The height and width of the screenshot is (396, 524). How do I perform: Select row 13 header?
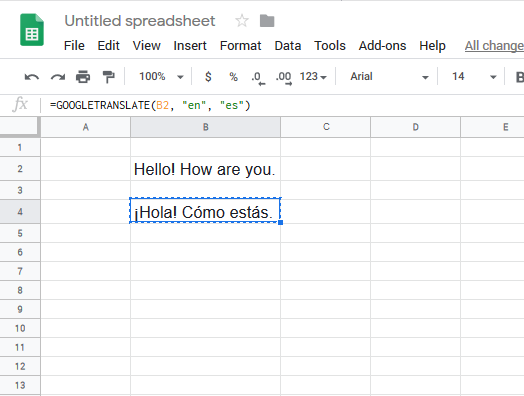(20, 385)
